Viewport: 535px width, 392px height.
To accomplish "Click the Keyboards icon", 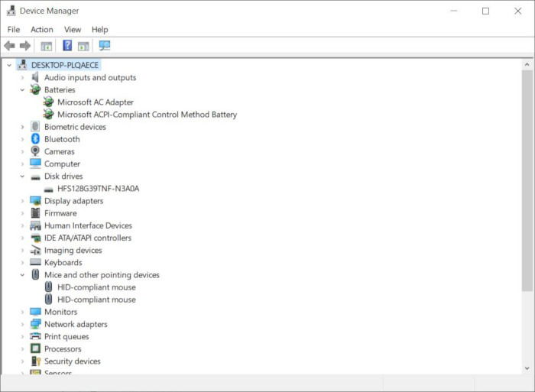I will pos(35,262).
